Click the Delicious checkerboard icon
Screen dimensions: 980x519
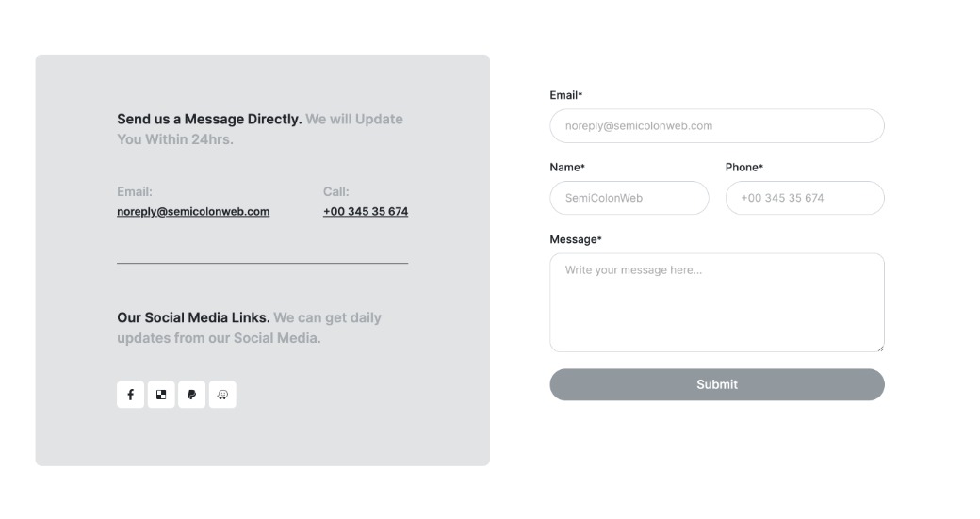coord(161,395)
